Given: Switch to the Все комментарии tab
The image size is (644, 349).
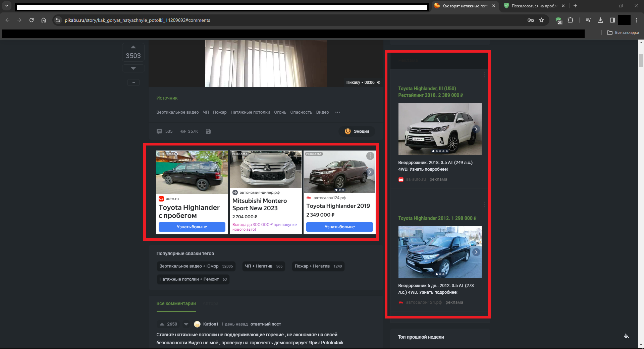Looking at the screenshot, I should [x=176, y=303].
